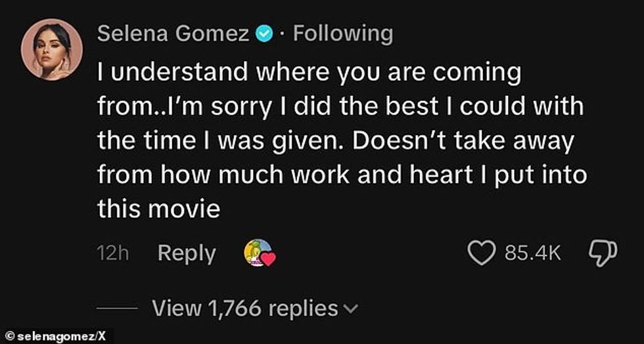
Task: Expand replies using the chevron arrow
Action: 352,308
